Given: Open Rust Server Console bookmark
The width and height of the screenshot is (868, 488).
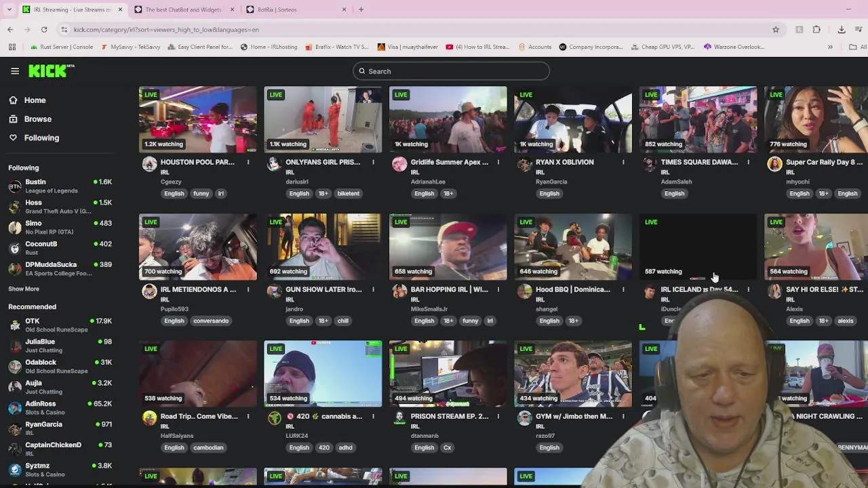Looking at the screenshot, I should (61, 47).
